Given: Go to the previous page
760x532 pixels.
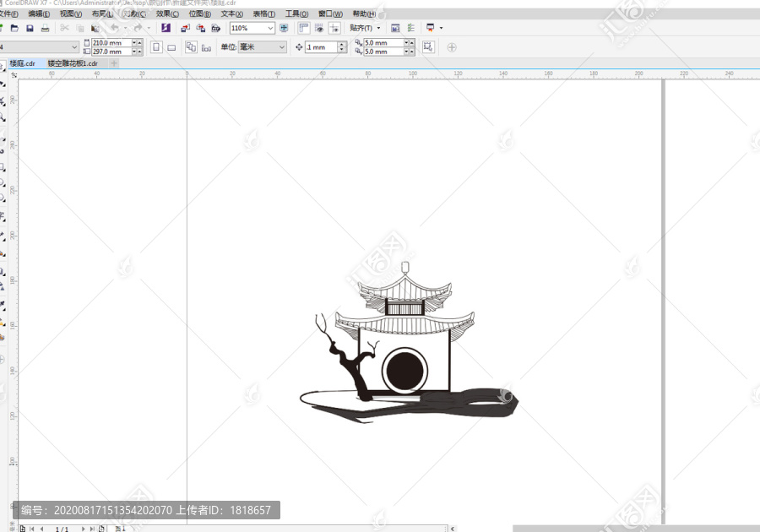Looking at the screenshot, I should click(42, 529).
